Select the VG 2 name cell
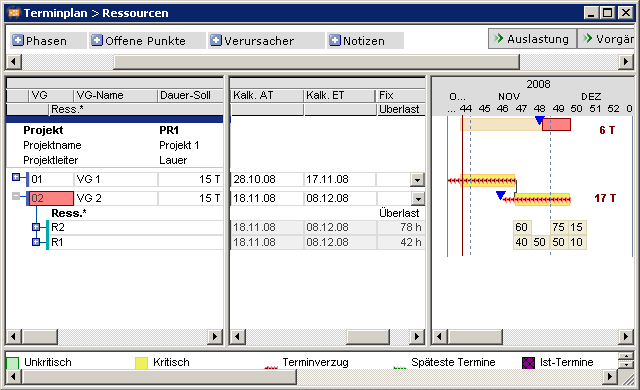Viewport: 640px width, 390px height. [116, 198]
